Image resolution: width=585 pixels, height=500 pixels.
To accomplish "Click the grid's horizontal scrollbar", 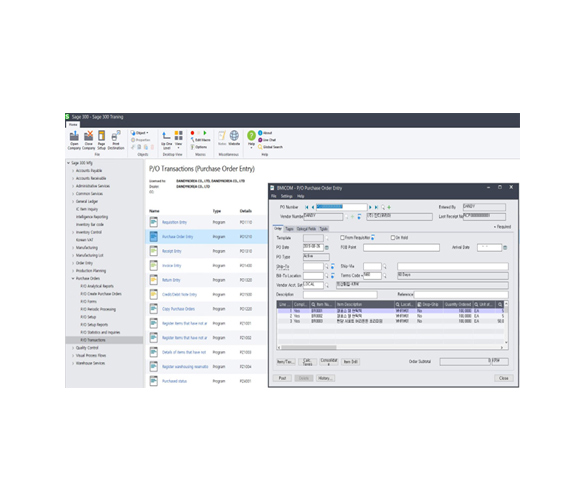I will point(391,347).
